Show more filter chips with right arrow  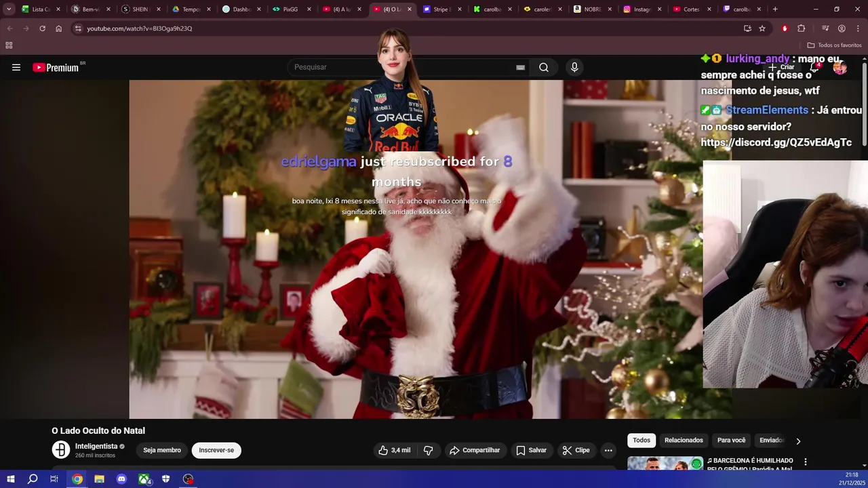pyautogui.click(x=798, y=441)
